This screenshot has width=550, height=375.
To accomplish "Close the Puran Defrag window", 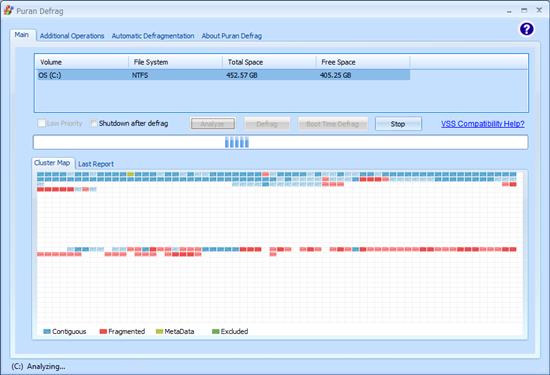I will [539, 10].
